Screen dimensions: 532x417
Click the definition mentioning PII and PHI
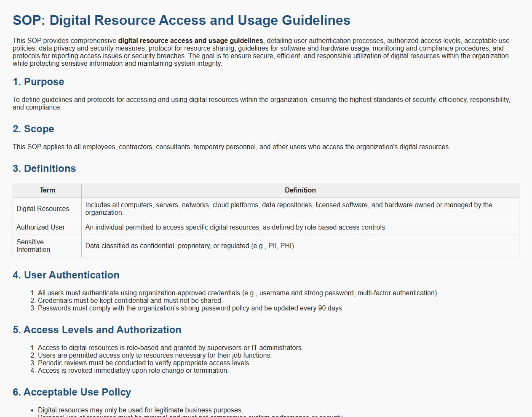click(190, 246)
